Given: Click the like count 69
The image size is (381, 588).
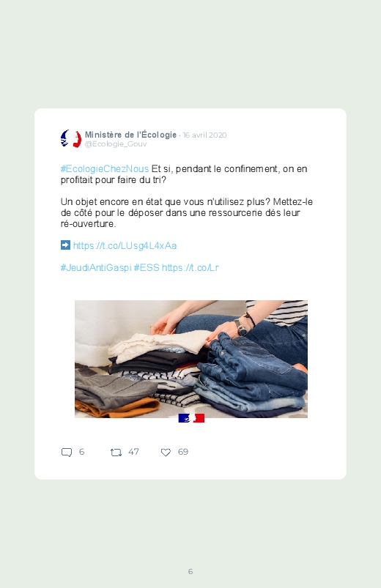Looking at the screenshot, I should (182, 452).
